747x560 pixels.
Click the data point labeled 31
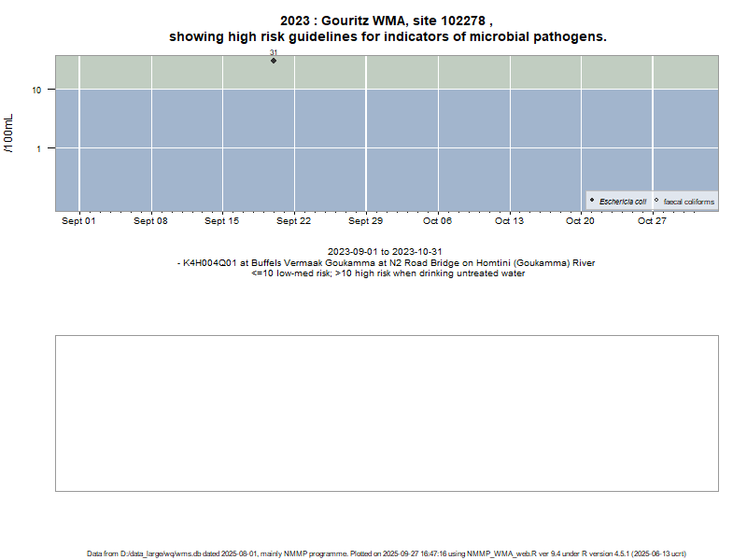[274, 61]
